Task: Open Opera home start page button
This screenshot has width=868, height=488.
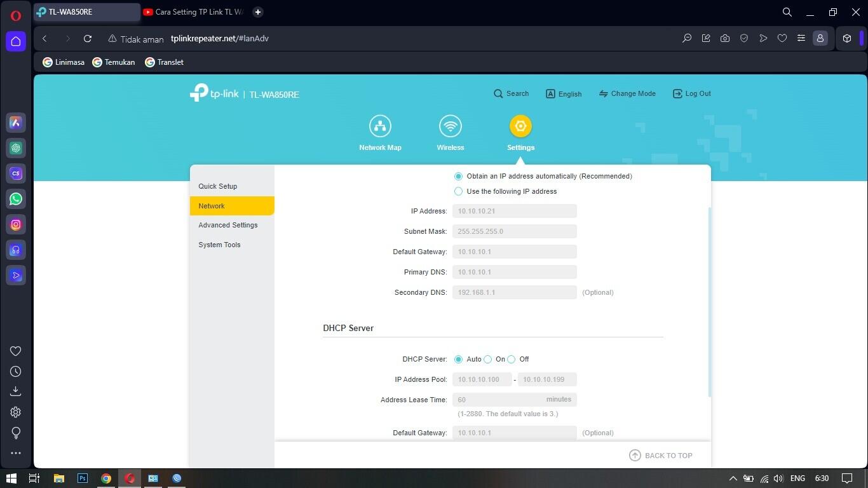Action: [16, 41]
